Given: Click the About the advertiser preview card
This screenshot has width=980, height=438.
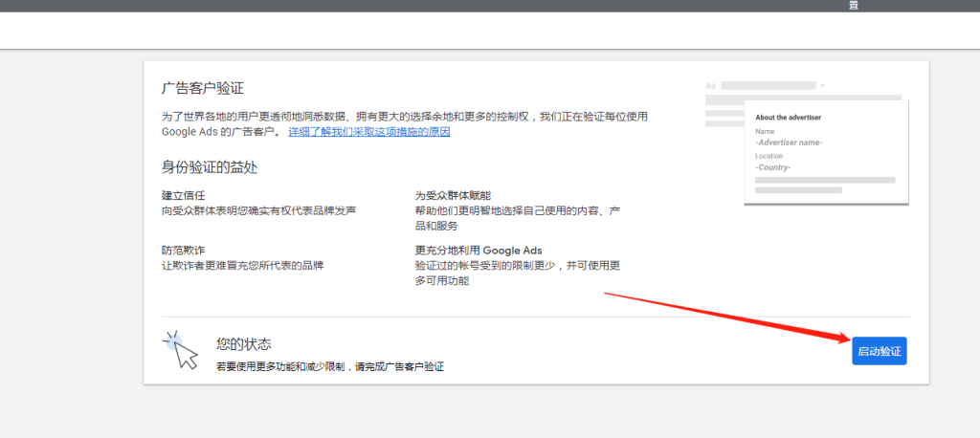Looking at the screenshot, I should 826,151.
